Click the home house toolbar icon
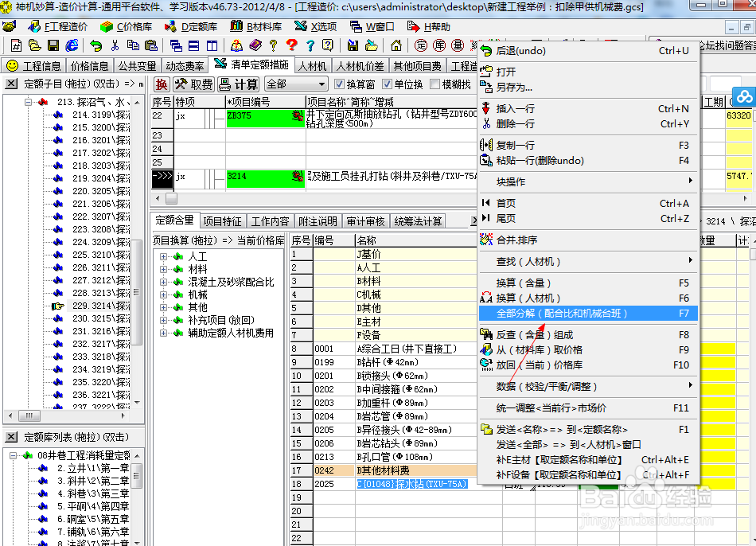This screenshot has height=546, width=756. (396, 45)
